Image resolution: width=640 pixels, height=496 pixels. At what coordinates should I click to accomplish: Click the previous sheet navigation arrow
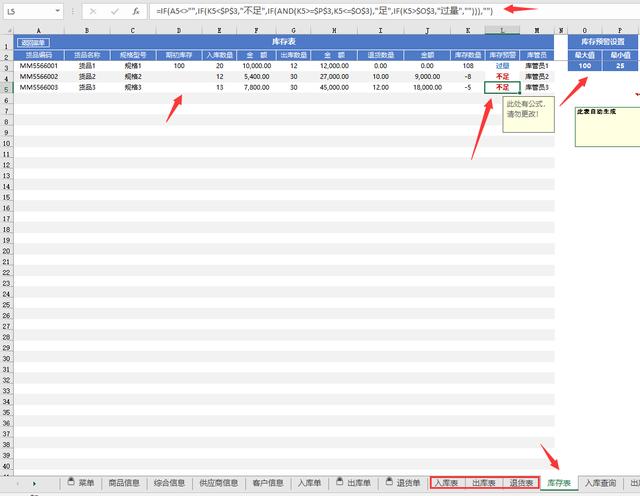[16, 484]
